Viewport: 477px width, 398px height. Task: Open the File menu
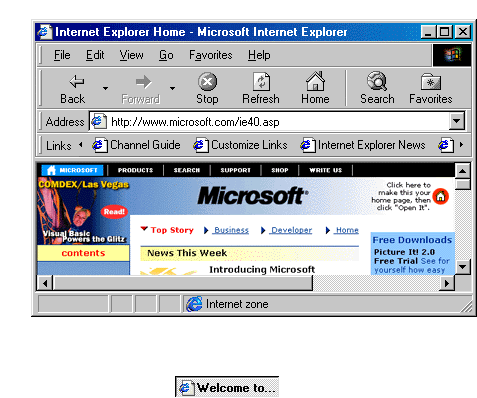click(x=62, y=55)
